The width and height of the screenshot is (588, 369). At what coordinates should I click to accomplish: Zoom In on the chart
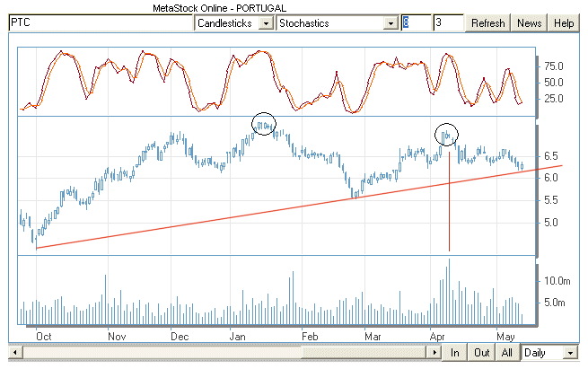click(x=454, y=353)
